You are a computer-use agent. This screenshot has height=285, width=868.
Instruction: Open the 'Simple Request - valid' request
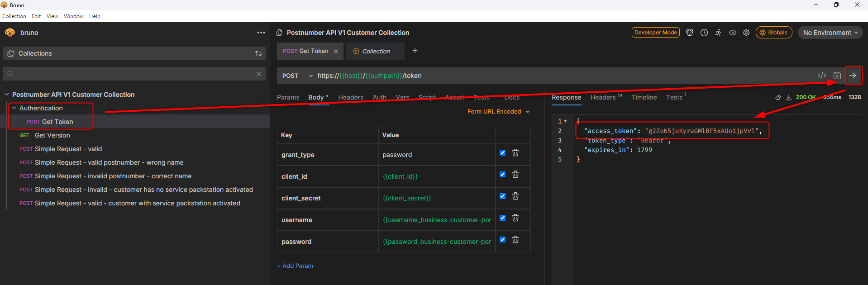pyautogui.click(x=68, y=149)
